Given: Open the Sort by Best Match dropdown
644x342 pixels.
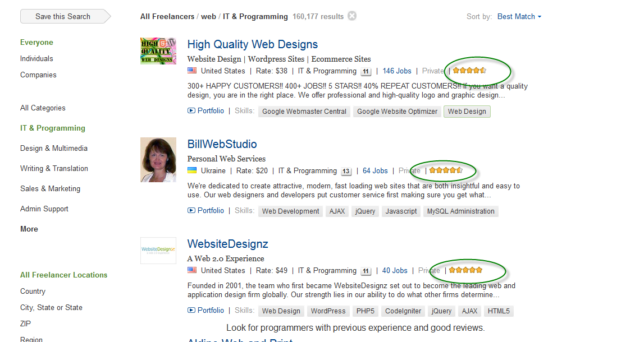Looking at the screenshot, I should [x=519, y=17].
